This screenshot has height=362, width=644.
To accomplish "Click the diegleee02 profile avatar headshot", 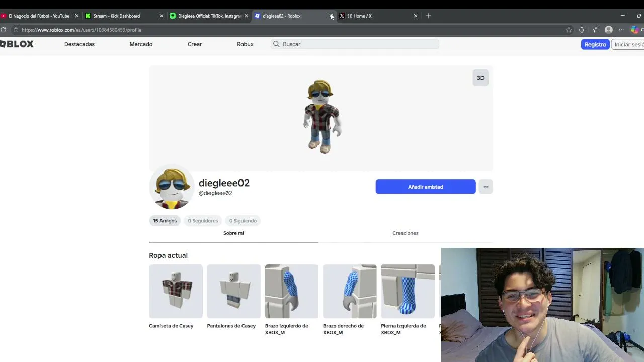I will coord(172,187).
